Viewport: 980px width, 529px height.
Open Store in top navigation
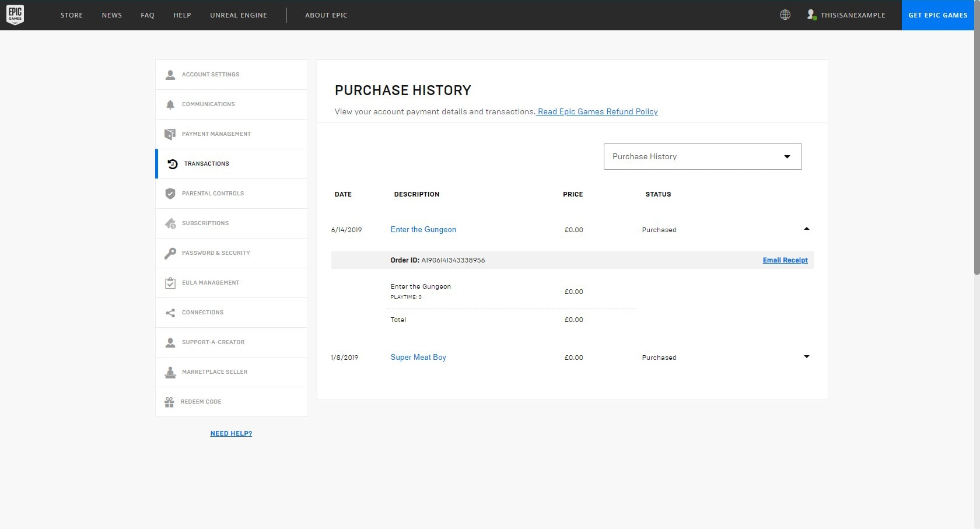pos(72,15)
